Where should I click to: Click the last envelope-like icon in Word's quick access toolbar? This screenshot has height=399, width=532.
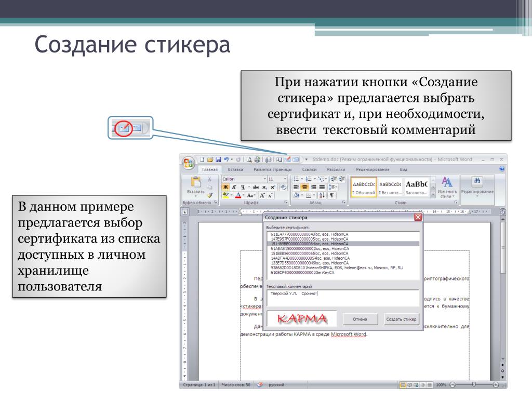click(296, 159)
